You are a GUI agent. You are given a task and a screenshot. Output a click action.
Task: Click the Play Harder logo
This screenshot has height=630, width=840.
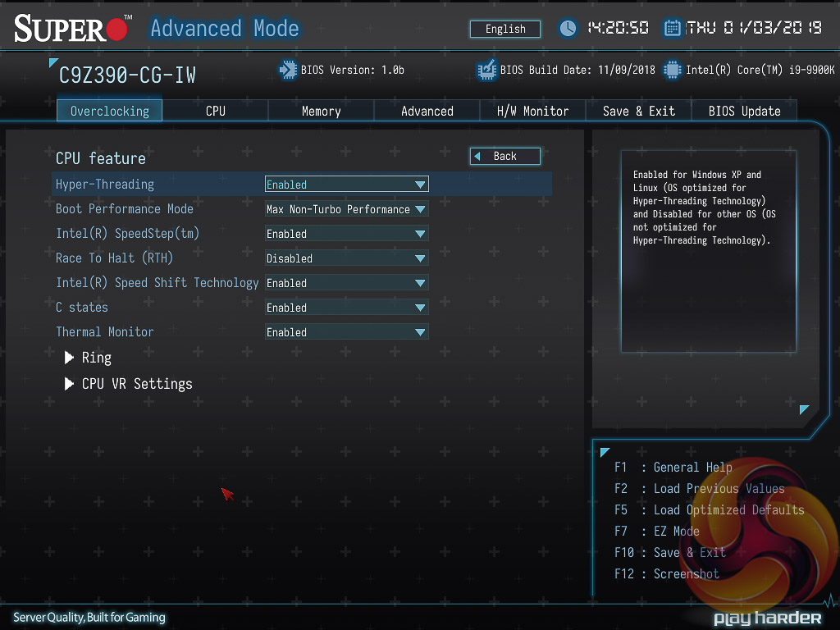click(x=767, y=618)
